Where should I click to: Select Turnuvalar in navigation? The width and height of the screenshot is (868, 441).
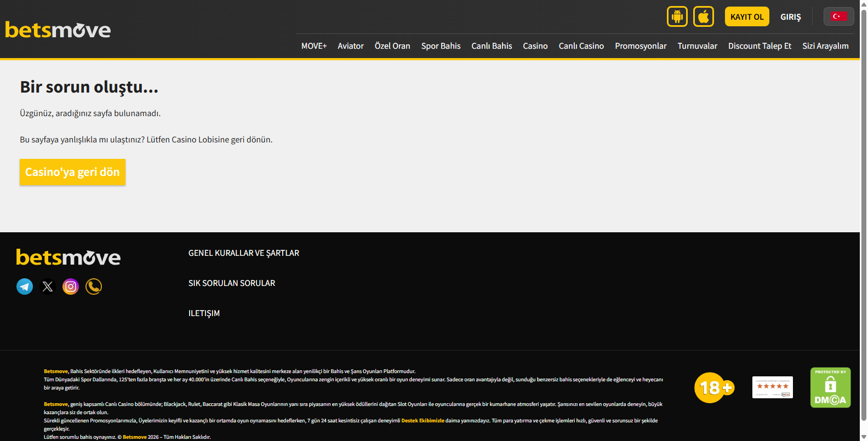tap(698, 46)
